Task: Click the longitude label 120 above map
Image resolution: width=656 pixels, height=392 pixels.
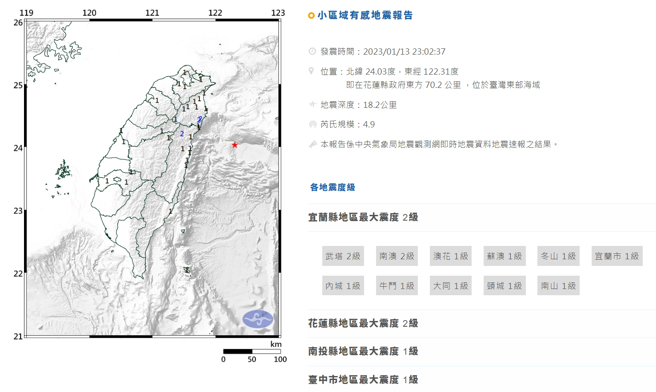Action: pos(89,13)
